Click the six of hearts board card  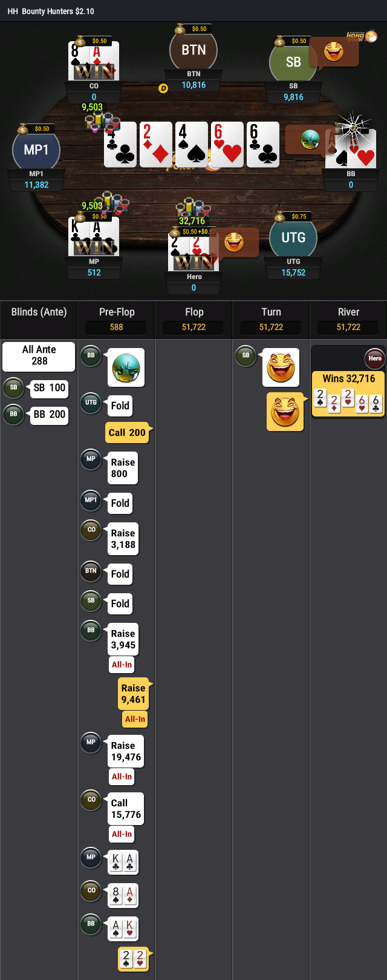[227, 145]
